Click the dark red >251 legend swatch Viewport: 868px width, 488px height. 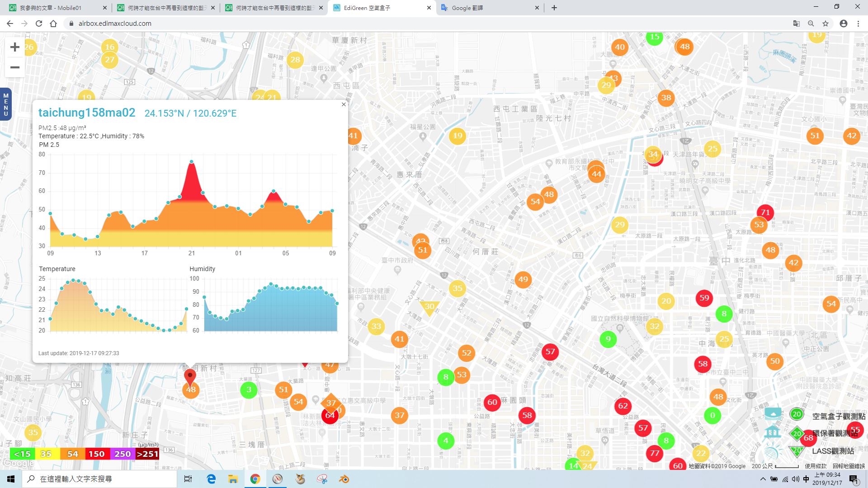pyautogui.click(x=147, y=454)
